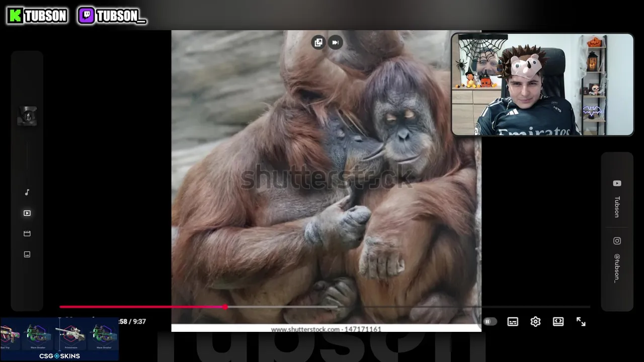Open the Instagram icon in right panel

(617, 241)
